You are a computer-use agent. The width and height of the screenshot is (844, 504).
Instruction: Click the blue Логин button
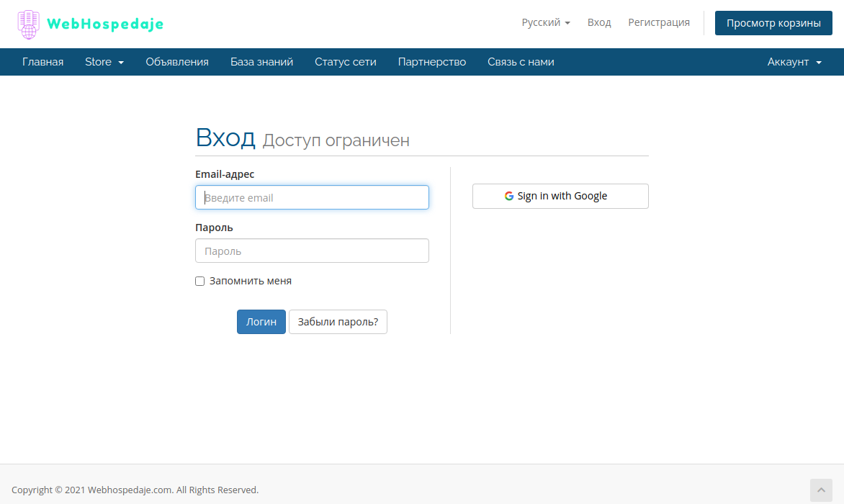(x=261, y=322)
